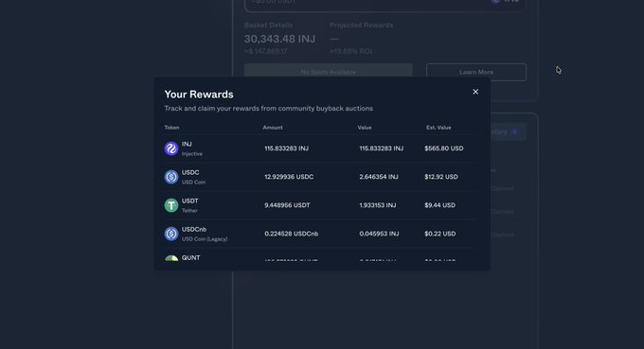
Task: Sort by Amount column header
Action: (x=273, y=128)
